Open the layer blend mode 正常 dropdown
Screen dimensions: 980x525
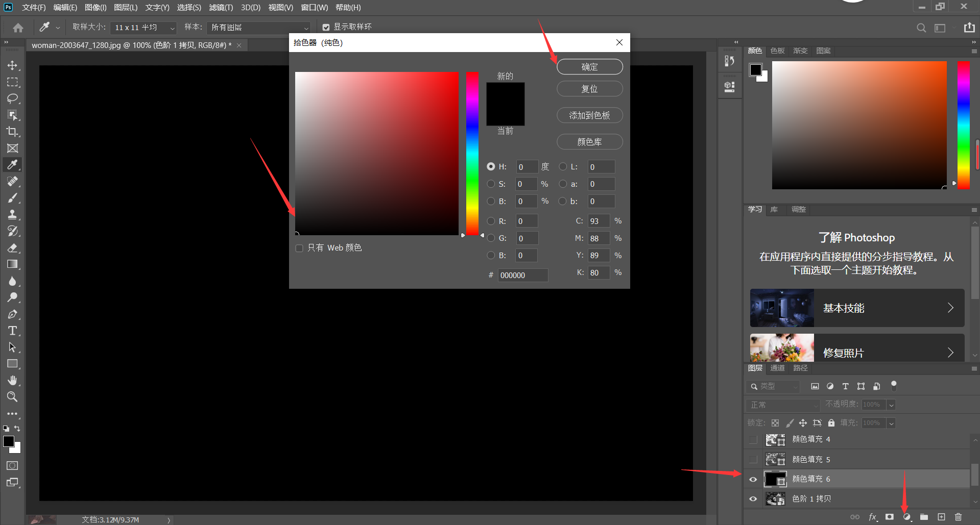click(x=782, y=405)
